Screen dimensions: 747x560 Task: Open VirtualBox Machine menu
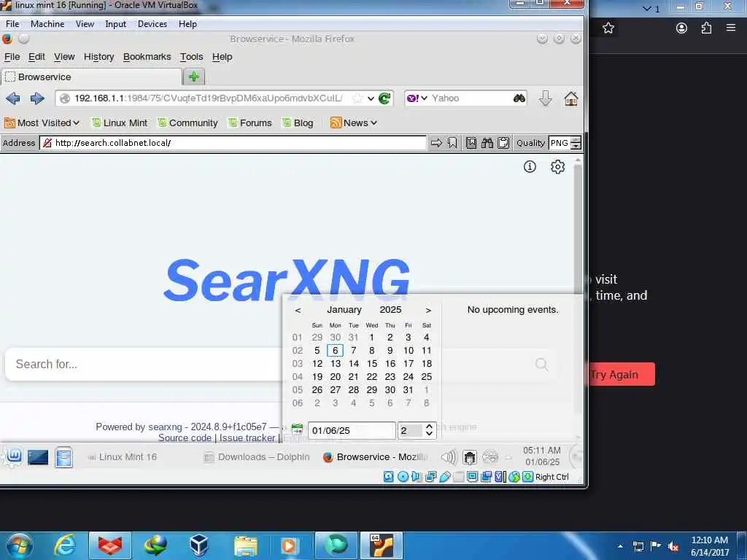[47, 24]
